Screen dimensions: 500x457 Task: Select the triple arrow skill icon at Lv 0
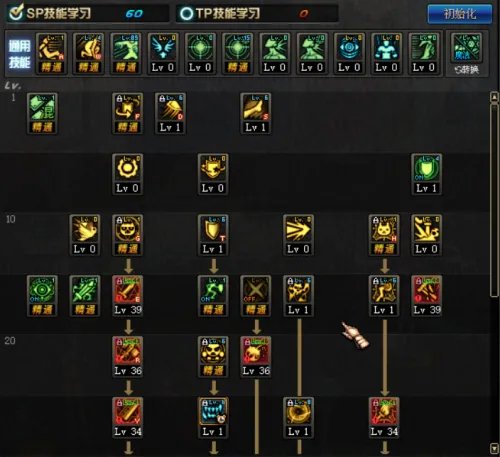click(298, 235)
